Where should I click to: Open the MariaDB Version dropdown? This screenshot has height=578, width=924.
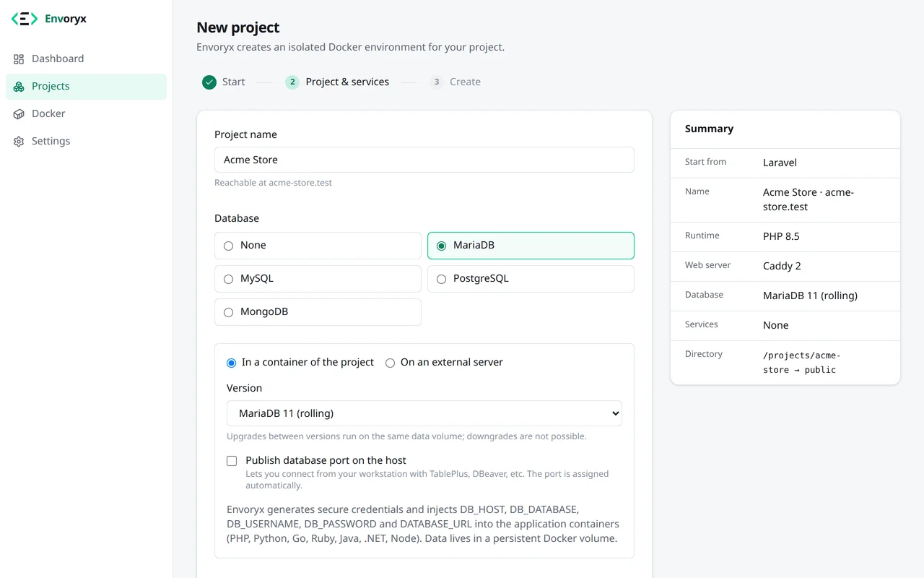point(424,413)
